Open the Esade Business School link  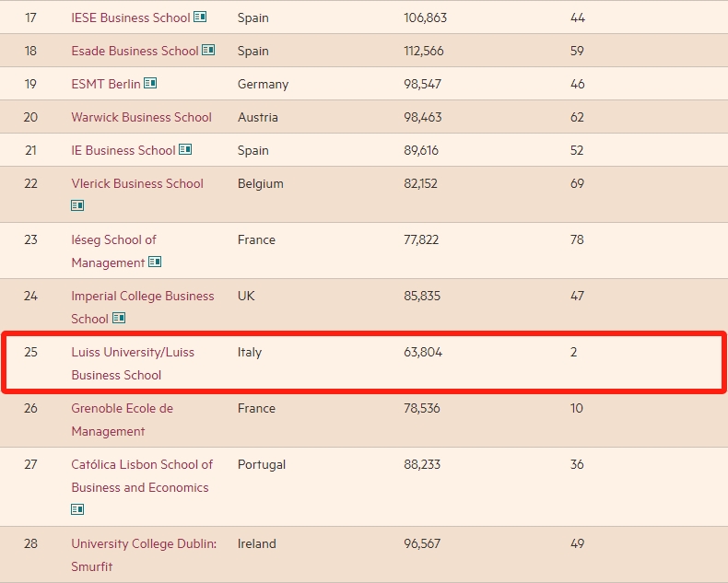click(135, 51)
